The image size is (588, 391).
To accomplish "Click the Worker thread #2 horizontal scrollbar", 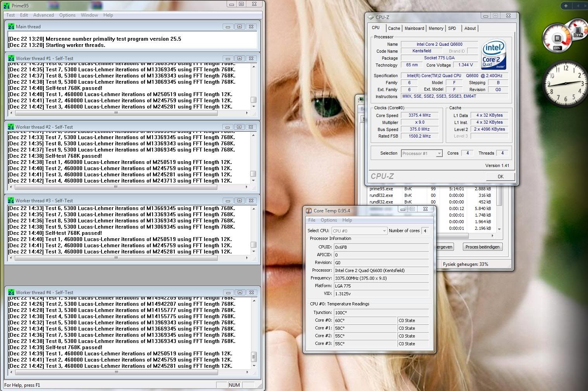I will coord(115,187).
